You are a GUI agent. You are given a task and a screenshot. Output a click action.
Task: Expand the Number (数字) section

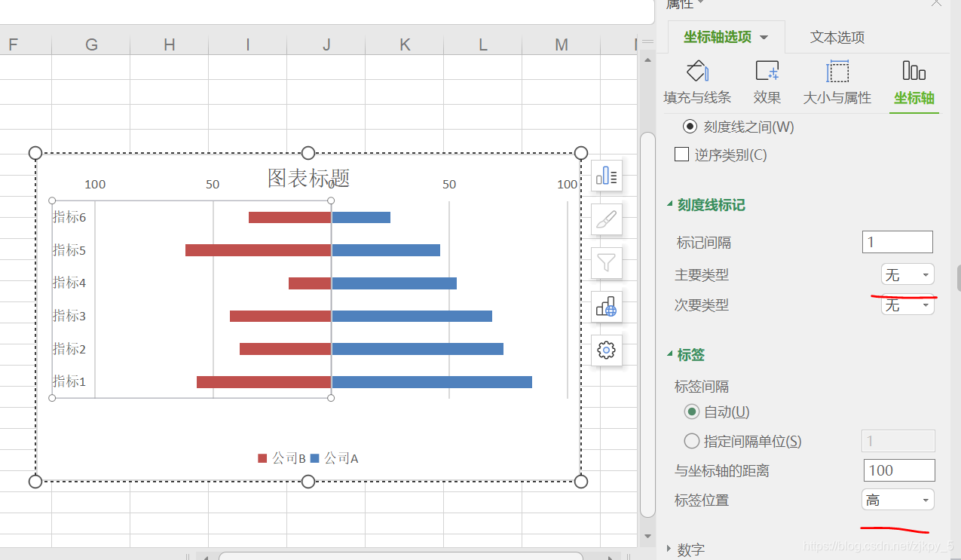(670, 549)
